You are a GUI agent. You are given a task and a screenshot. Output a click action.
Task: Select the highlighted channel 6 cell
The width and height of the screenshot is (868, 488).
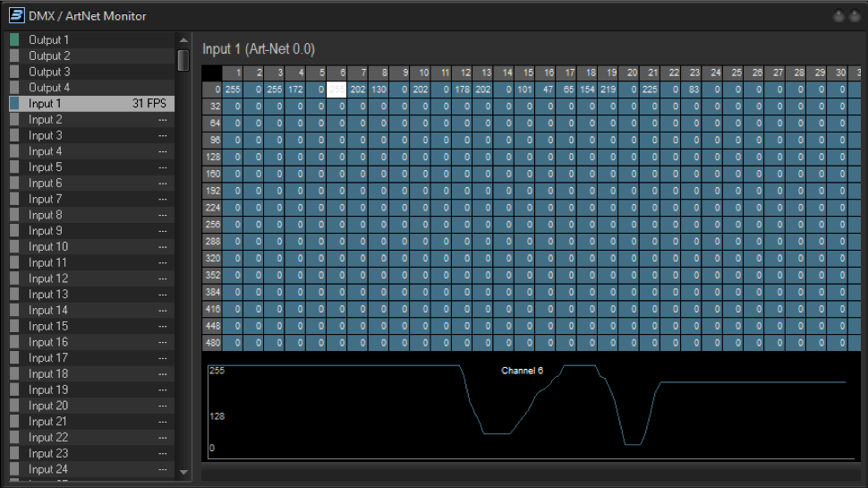click(336, 90)
